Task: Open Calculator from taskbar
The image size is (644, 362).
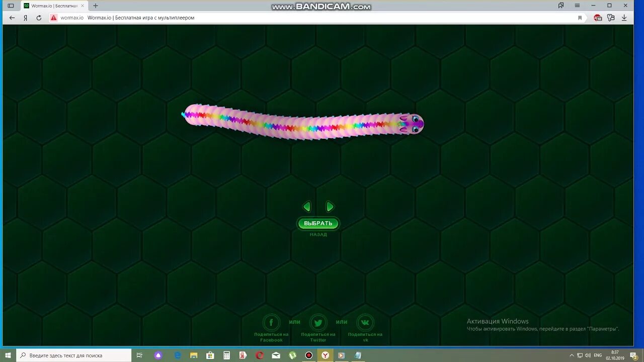Action: tap(227, 355)
